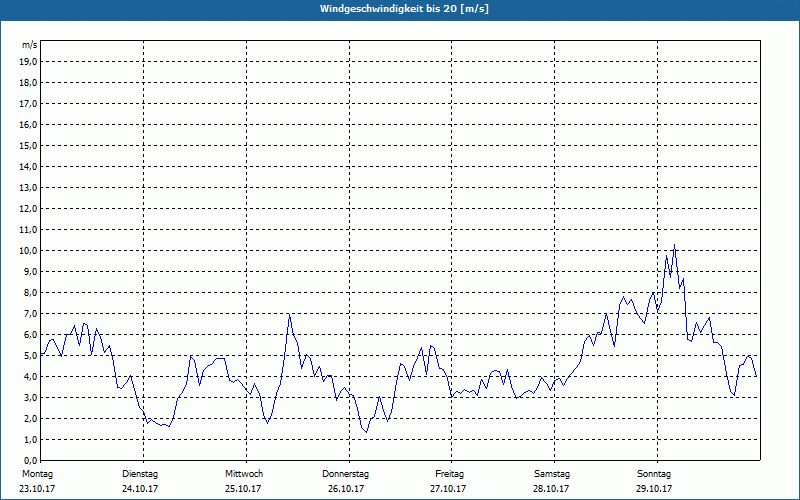This screenshot has height=500, width=800.
Task: Select the 7,0 axis label
Action: (x=30, y=314)
